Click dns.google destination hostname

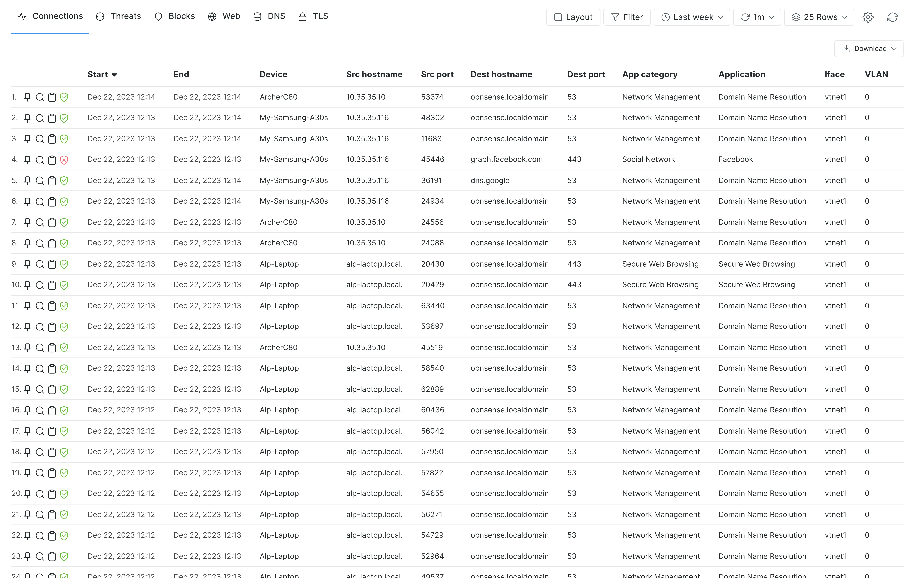pos(490,181)
